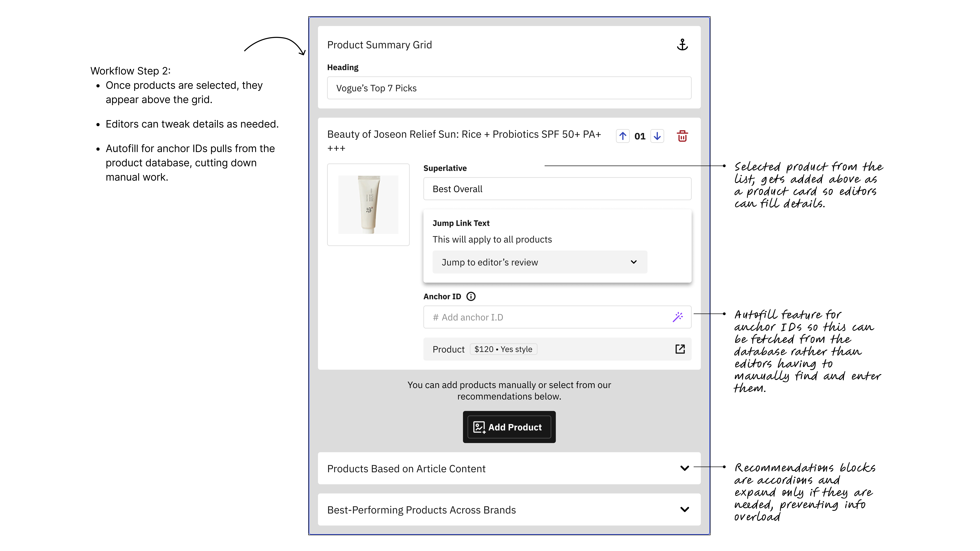Click the Heading field Vogue's Top 7 Picks
980x551 pixels.
(509, 88)
